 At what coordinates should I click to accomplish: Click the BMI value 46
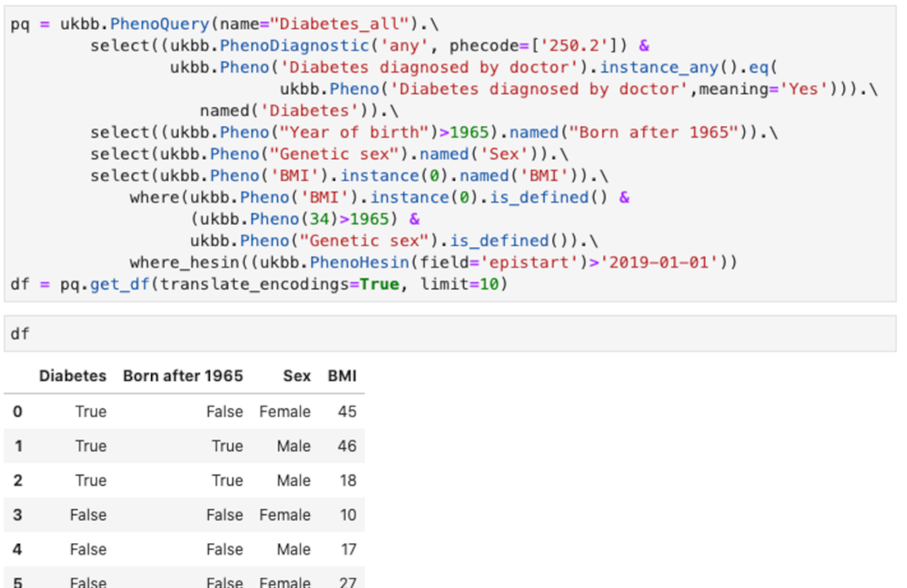pos(347,446)
